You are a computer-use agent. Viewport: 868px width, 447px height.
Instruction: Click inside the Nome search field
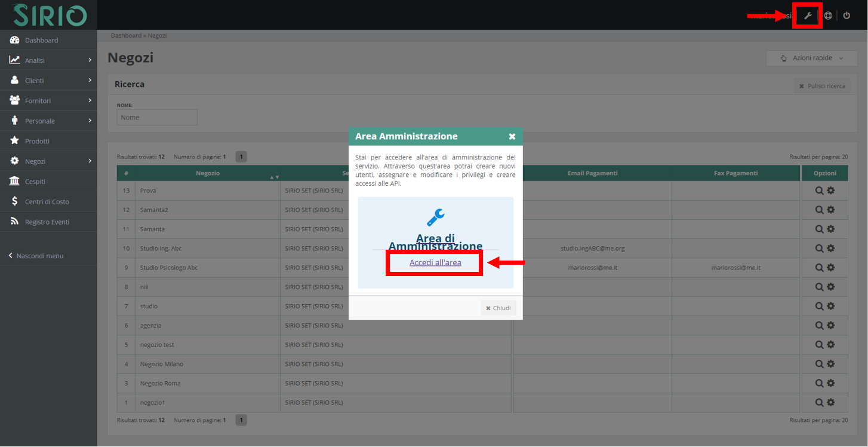click(x=156, y=117)
